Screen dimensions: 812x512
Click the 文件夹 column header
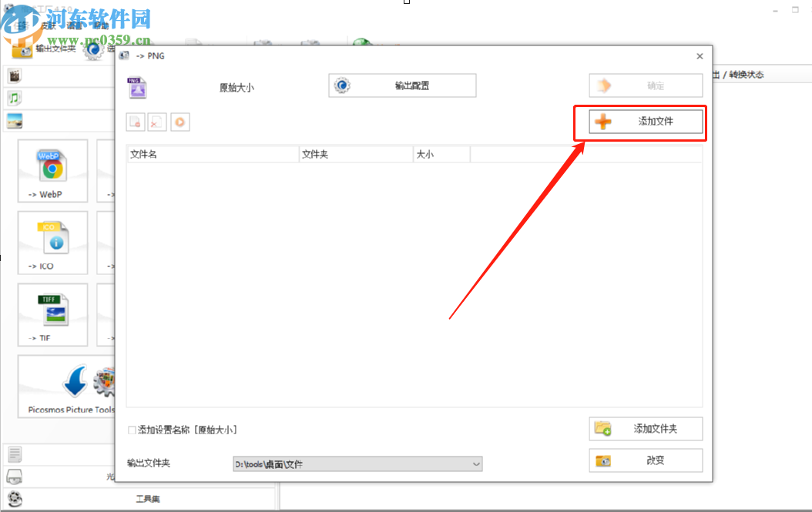(356, 154)
